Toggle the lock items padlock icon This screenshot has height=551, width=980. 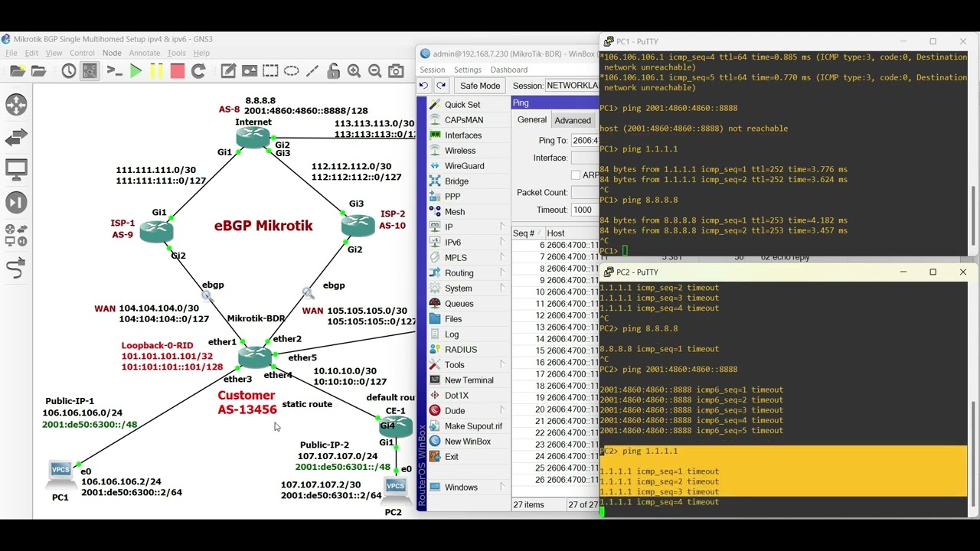[333, 71]
